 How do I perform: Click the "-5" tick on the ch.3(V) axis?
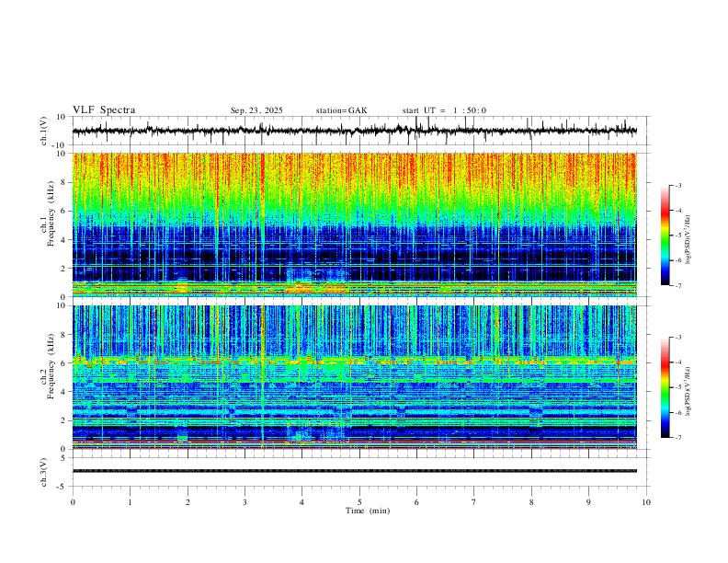click(63, 487)
